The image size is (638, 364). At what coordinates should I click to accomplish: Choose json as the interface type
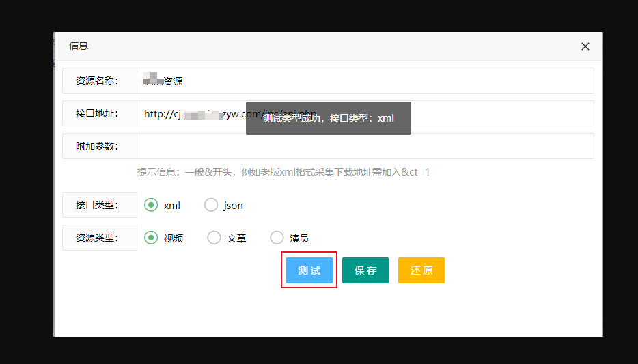[x=211, y=205]
